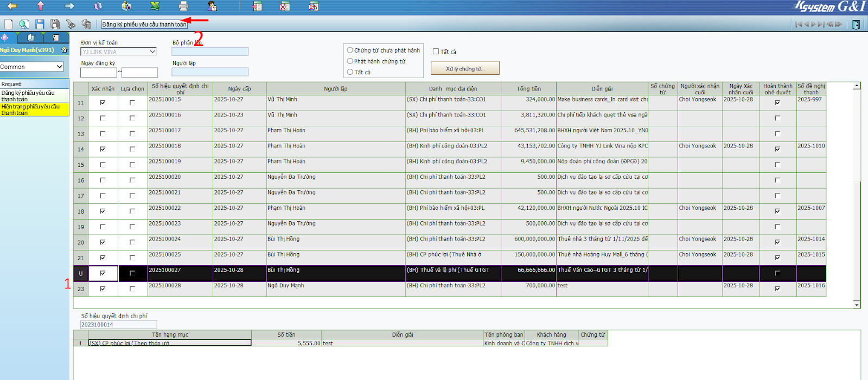
Task: Click the blue floppy disk save icon
Action: coord(40,24)
